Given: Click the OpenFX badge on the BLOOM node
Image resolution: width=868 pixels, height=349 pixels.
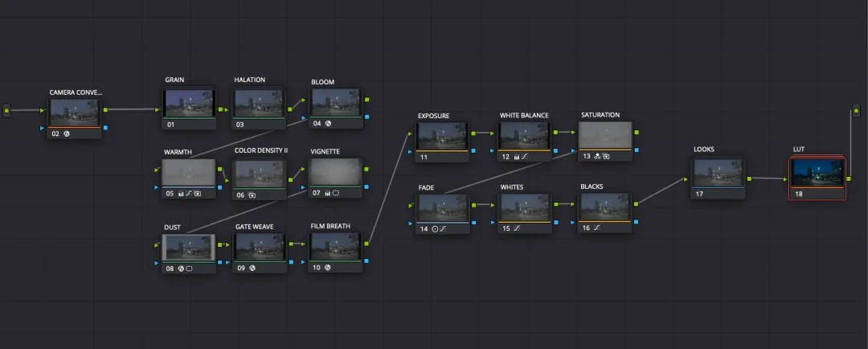Looking at the screenshot, I should click(328, 124).
